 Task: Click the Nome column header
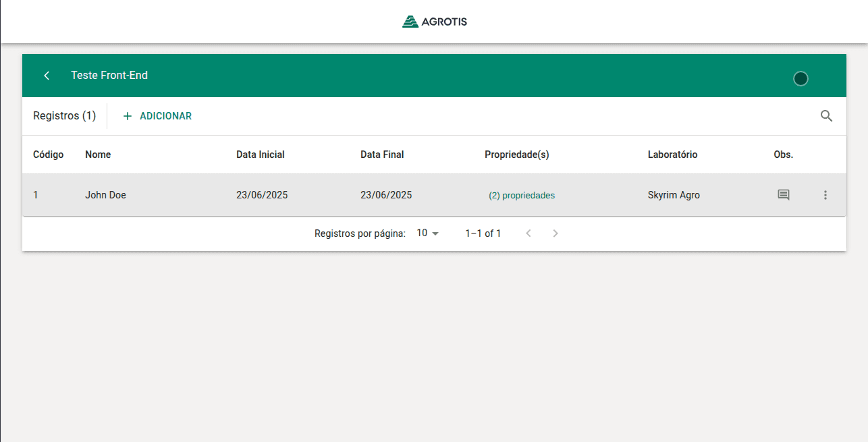(98, 155)
